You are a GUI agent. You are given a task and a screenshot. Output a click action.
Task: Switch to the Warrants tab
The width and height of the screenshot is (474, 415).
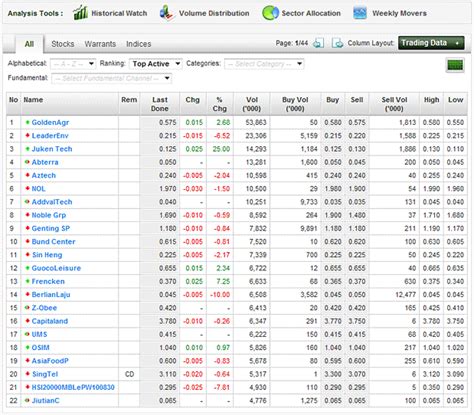click(x=100, y=44)
